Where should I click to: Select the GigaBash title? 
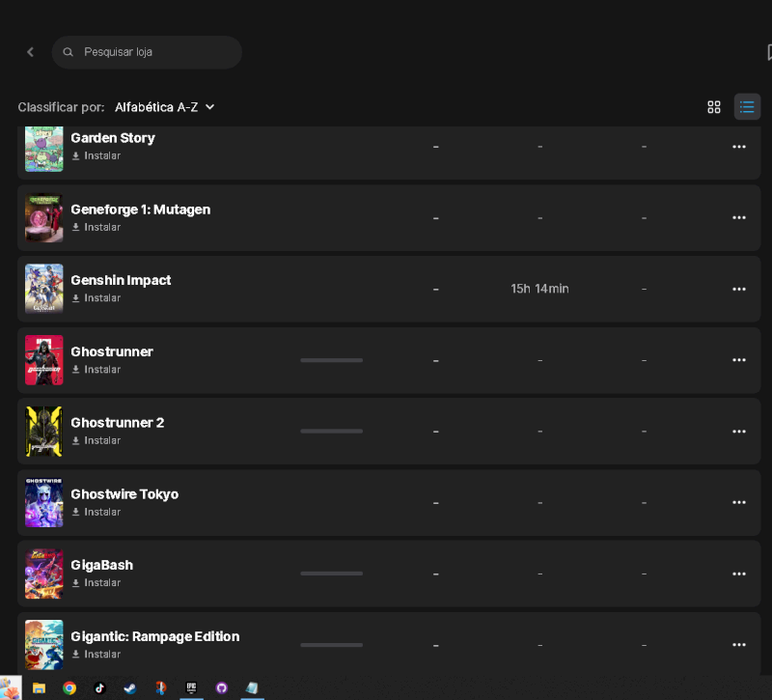coord(102,565)
